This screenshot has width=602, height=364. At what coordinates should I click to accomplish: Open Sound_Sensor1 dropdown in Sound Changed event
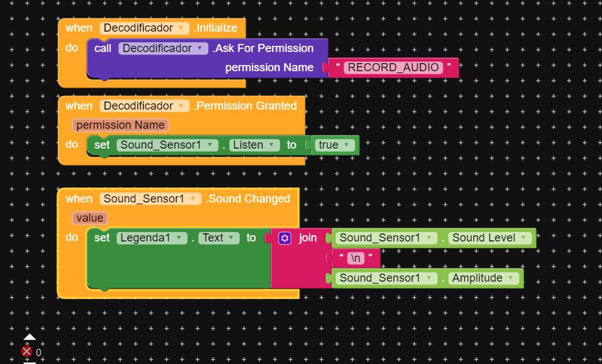point(150,199)
